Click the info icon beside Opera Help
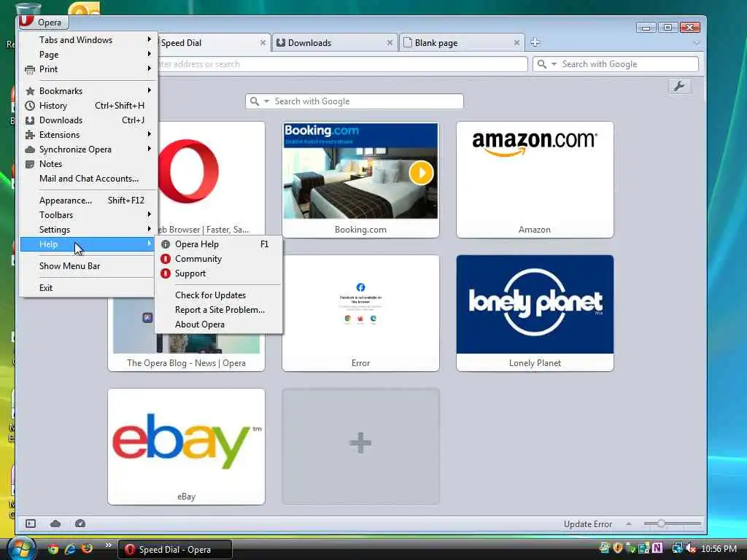The height and width of the screenshot is (560, 747). point(166,244)
